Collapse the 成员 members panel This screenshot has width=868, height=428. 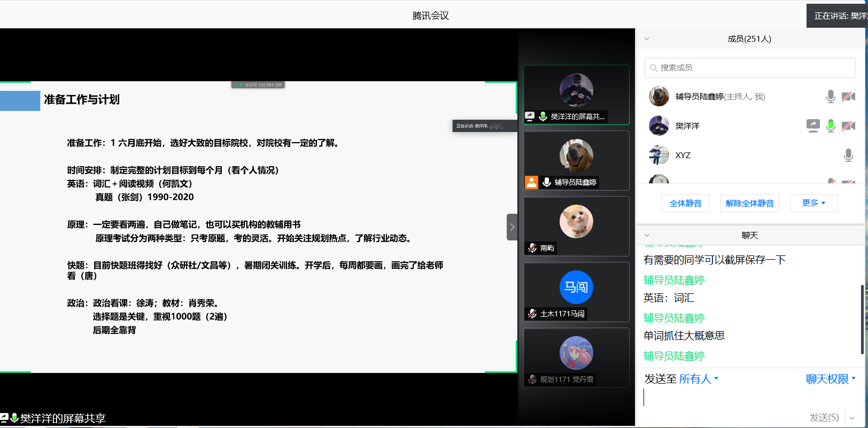pos(647,39)
